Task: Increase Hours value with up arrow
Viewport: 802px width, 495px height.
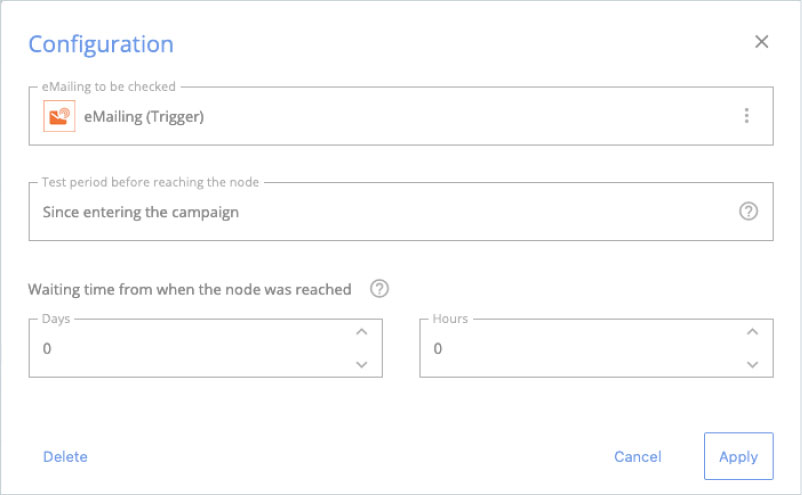Action: (753, 332)
